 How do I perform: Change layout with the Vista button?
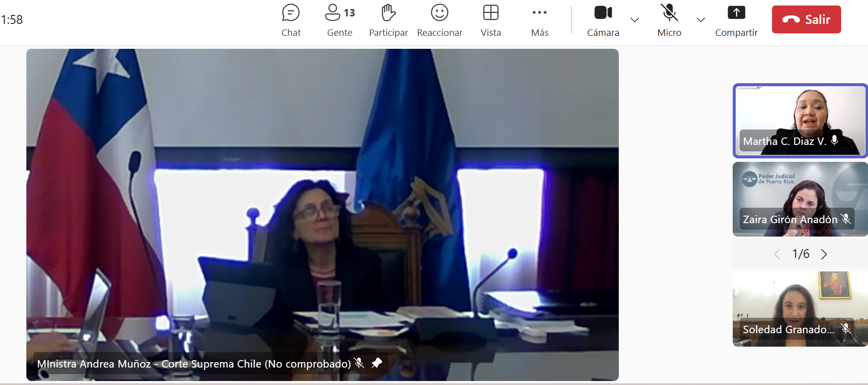[491, 20]
